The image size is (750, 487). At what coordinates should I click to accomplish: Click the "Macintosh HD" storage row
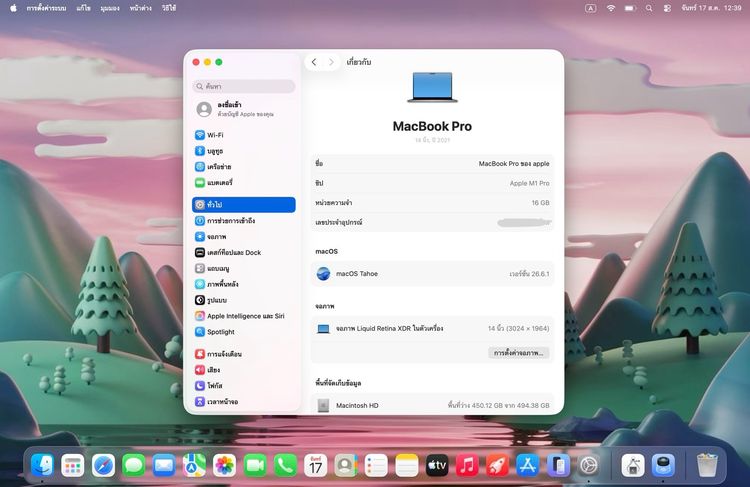pyautogui.click(x=432, y=405)
